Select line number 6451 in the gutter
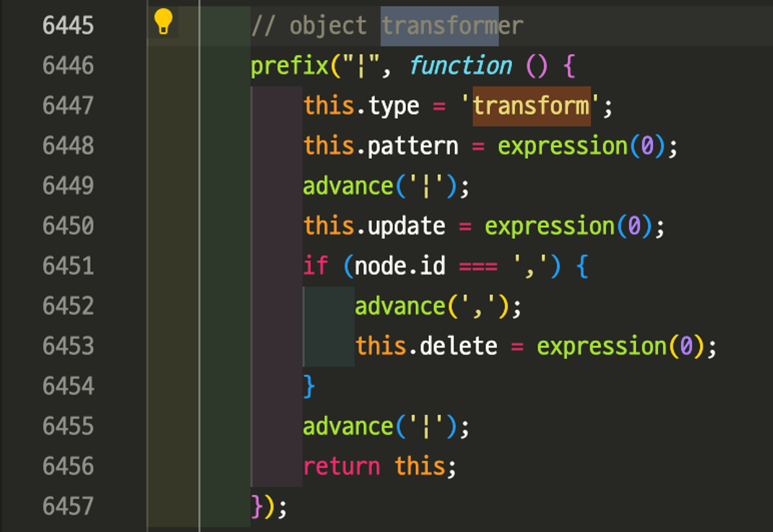This screenshot has height=532, width=773. (68, 266)
